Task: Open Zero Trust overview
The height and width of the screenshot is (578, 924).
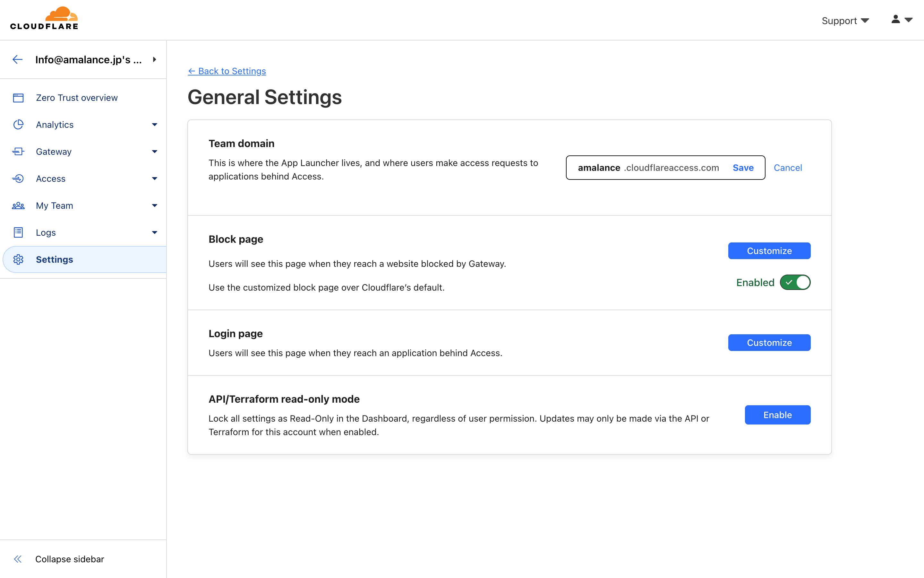Action: tap(77, 98)
